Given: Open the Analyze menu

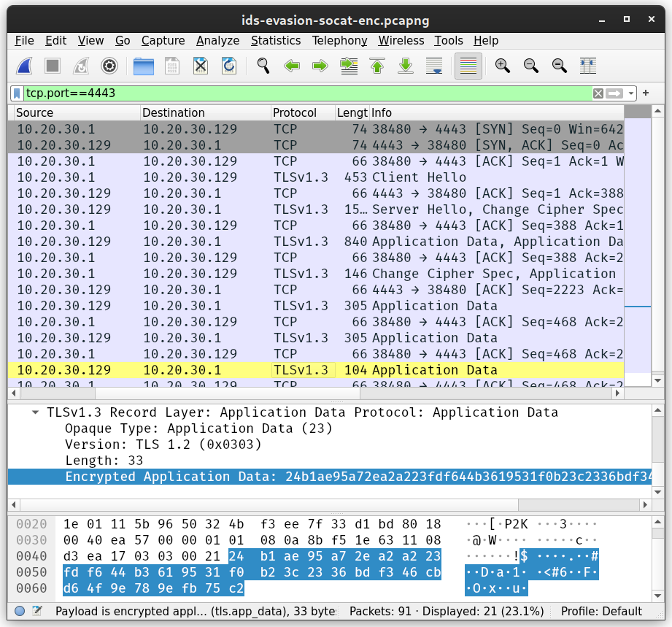Looking at the screenshot, I should coord(217,40).
